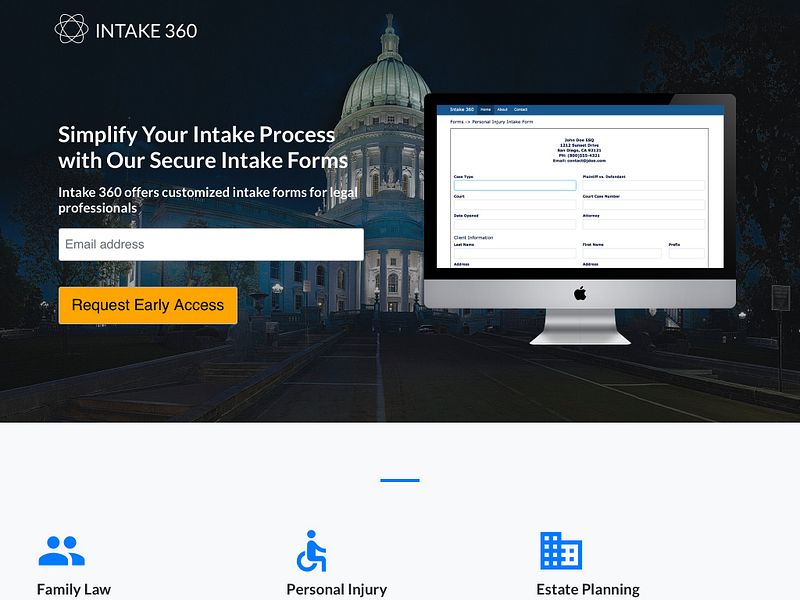Click Contact in the mockup navbar
The height and width of the screenshot is (600, 800).
coord(520,109)
